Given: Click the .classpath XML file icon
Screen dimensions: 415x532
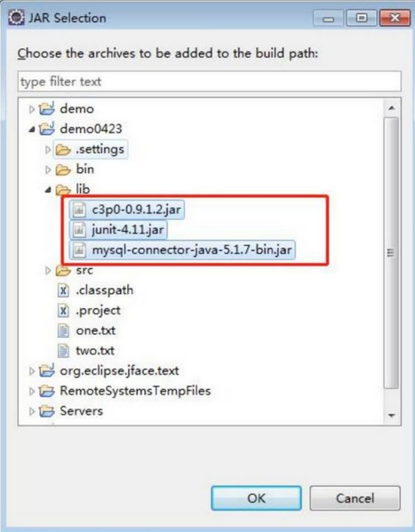Looking at the screenshot, I should point(63,290).
